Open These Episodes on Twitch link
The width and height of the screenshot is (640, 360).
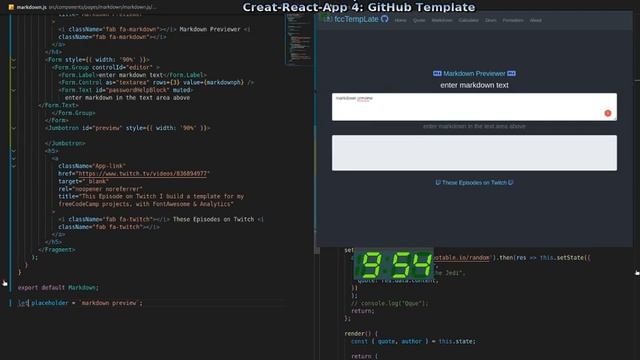click(474, 182)
